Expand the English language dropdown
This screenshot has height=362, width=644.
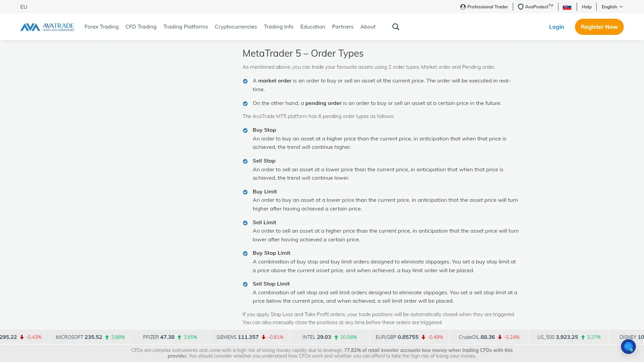[612, 7]
